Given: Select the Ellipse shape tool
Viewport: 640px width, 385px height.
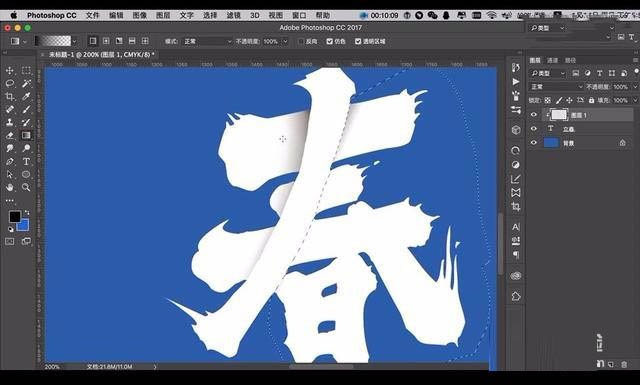Looking at the screenshot, I should [26, 174].
